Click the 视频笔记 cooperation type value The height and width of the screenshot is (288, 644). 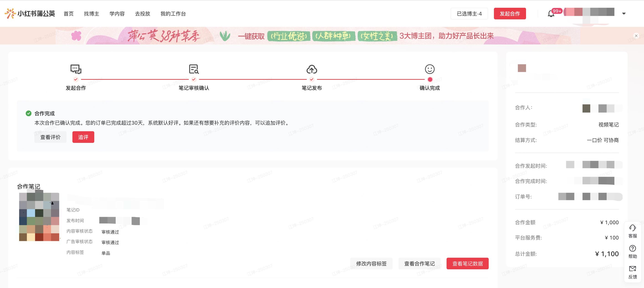[x=608, y=125]
